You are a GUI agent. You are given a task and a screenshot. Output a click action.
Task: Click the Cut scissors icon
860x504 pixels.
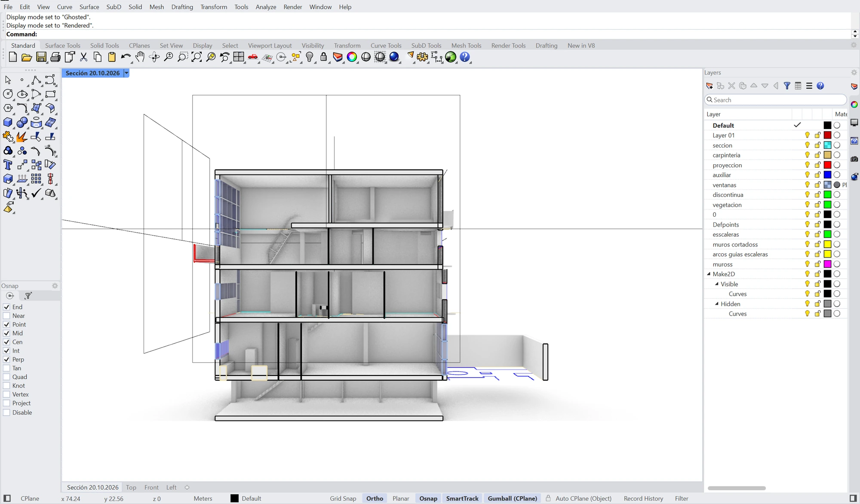[83, 57]
